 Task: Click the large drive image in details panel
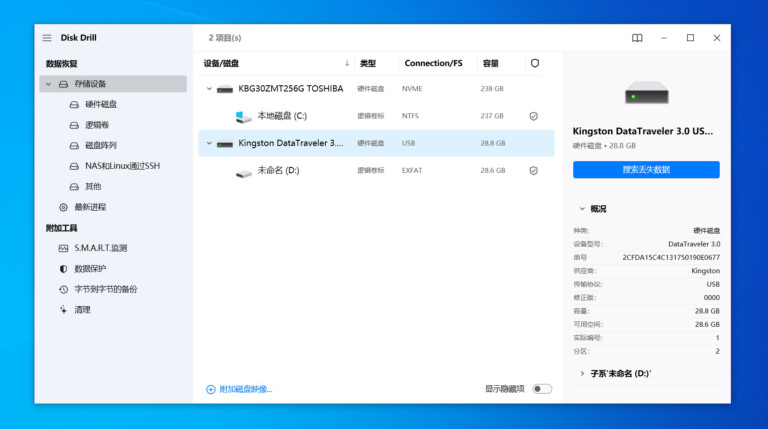[x=647, y=92]
